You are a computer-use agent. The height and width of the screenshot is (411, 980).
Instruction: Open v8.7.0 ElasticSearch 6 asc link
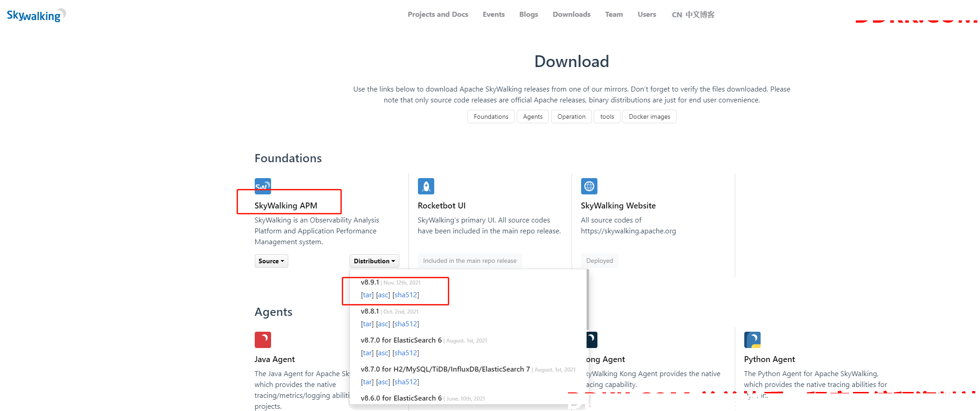[x=383, y=353]
